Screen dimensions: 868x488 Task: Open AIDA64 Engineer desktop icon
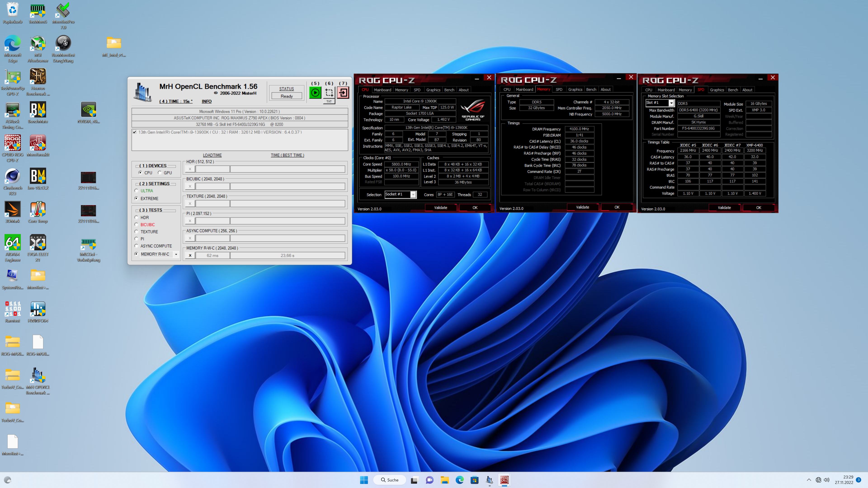[x=12, y=248]
